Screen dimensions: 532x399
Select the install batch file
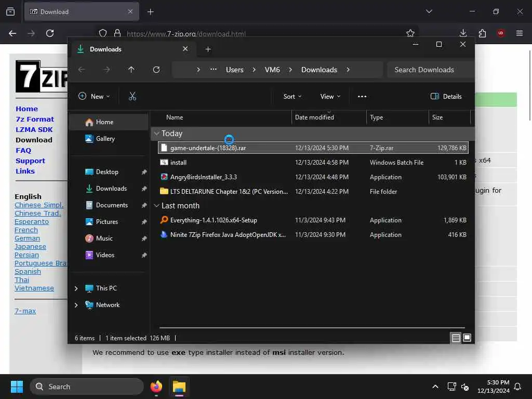point(313,163)
